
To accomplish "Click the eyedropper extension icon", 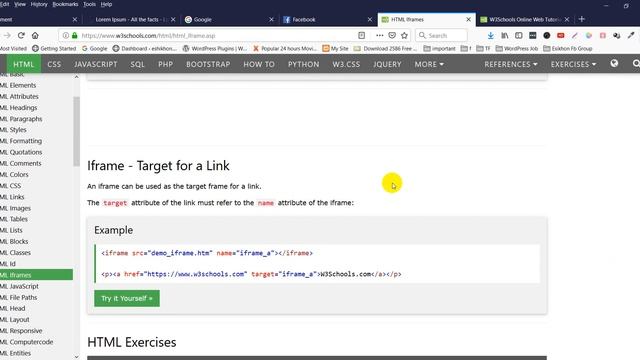I will 631,36.
